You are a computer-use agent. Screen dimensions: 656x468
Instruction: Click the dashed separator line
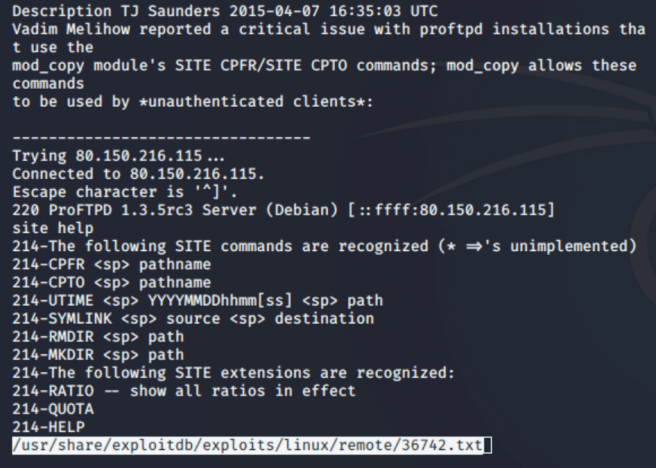(162, 137)
